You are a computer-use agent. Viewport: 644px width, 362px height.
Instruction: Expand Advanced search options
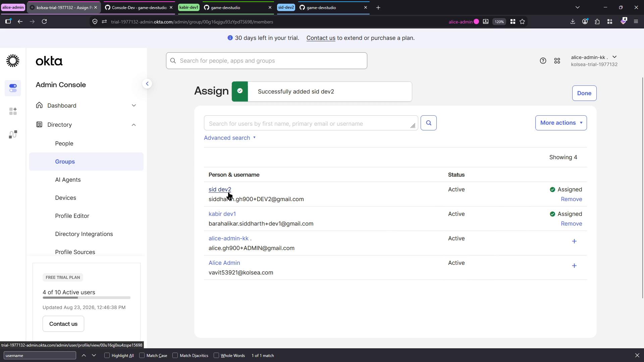(230, 138)
